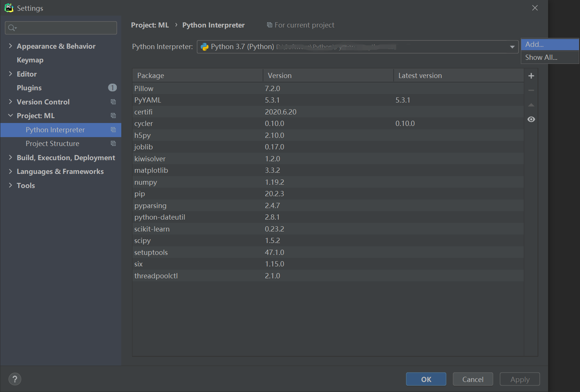
Task: Choose Add... from interpreter menu
Action: (x=550, y=44)
